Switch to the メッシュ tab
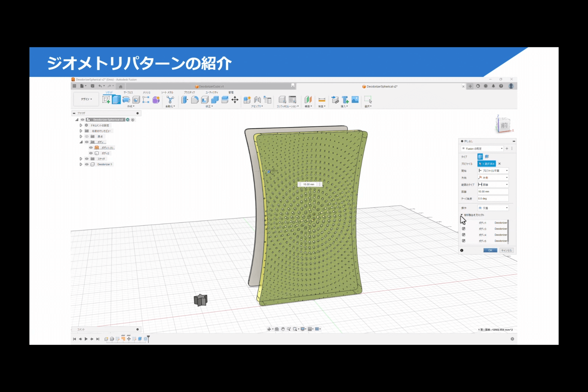The height and width of the screenshot is (392, 588). coord(147,92)
